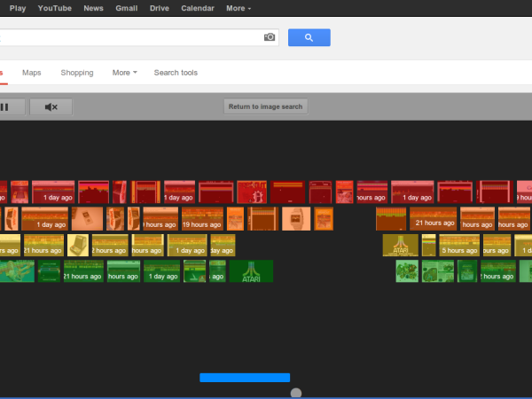This screenshot has width=532, height=399.
Task: Toggle the muted speaker sound button
Action: coord(51,107)
